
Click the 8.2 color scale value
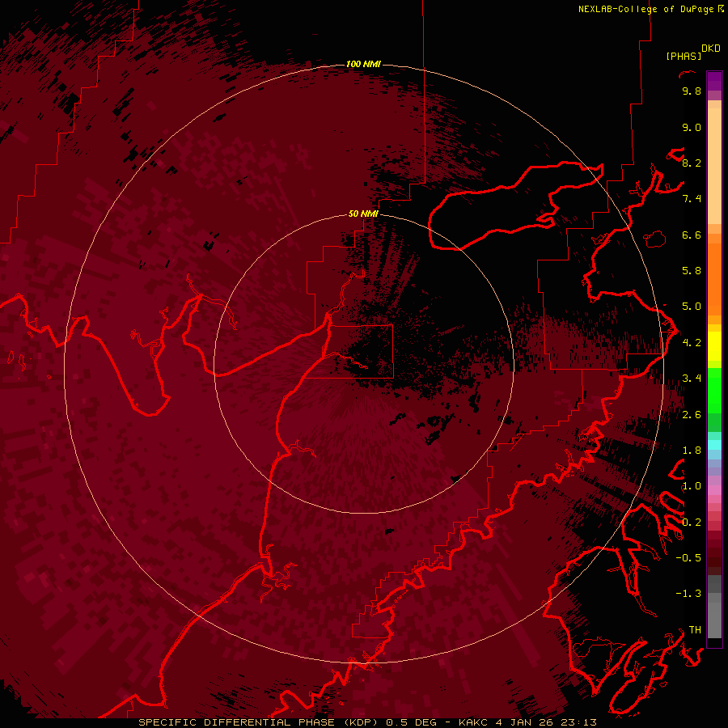[x=692, y=163]
